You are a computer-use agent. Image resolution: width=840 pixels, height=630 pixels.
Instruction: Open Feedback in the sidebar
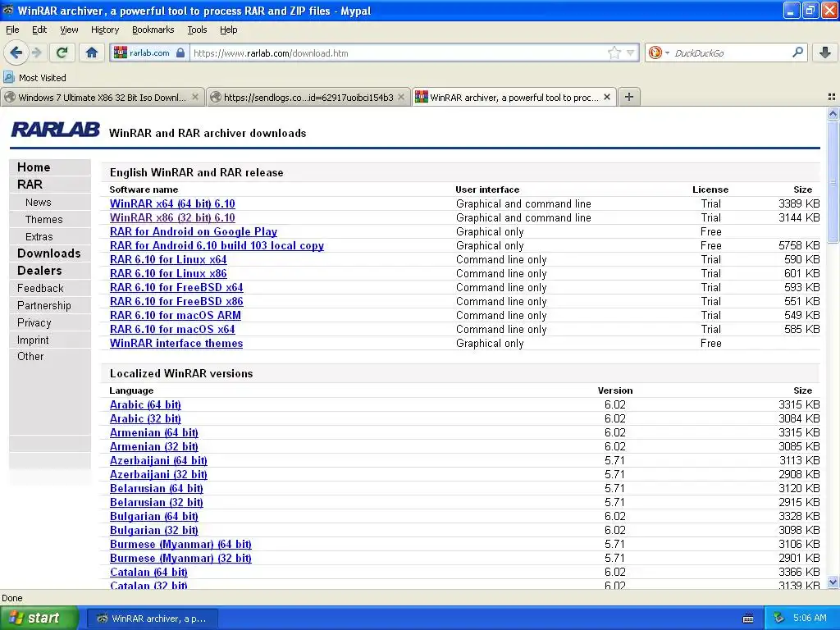coord(40,288)
